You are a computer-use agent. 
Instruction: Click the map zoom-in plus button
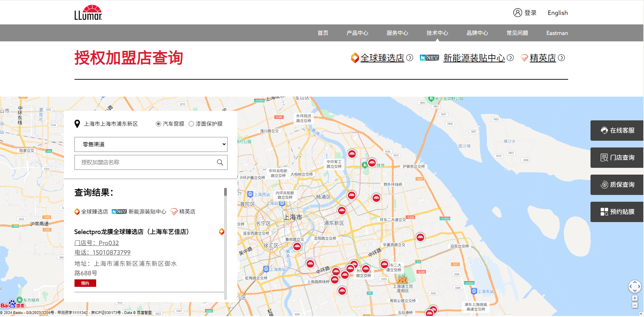tap(635, 298)
